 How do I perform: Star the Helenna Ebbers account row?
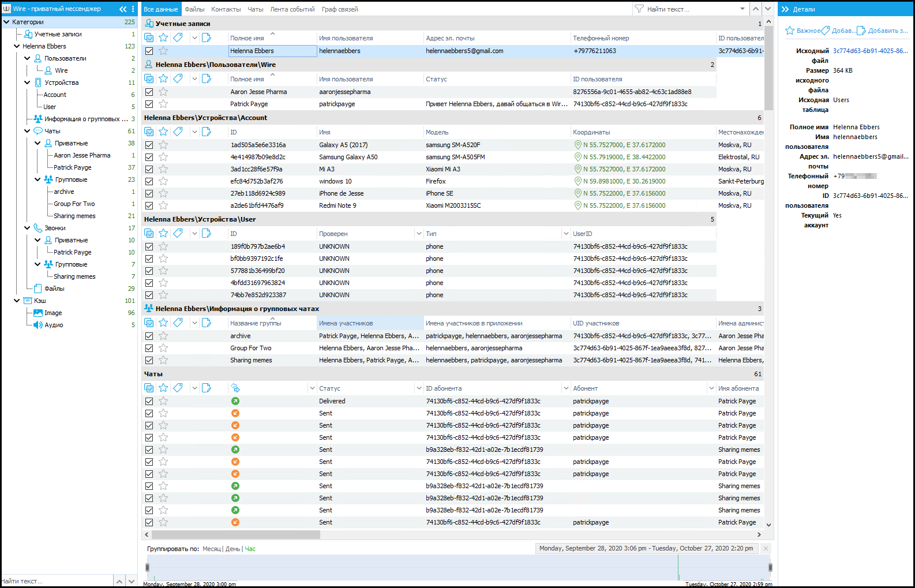coord(163,51)
